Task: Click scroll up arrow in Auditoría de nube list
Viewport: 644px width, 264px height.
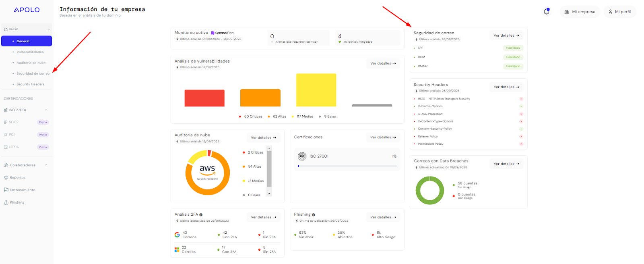Action: click(269, 148)
